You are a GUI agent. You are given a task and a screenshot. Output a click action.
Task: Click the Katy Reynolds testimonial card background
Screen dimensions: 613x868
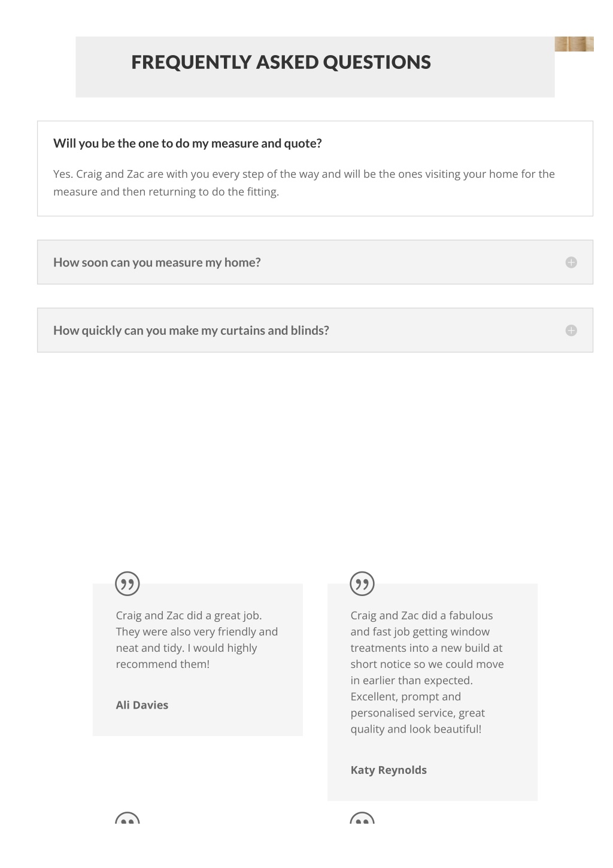[432, 692]
